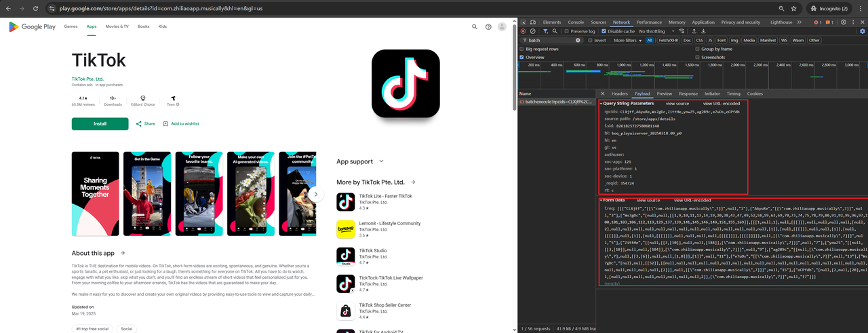
Task: Open DevTools three-dot customize menu
Action: (x=852, y=22)
